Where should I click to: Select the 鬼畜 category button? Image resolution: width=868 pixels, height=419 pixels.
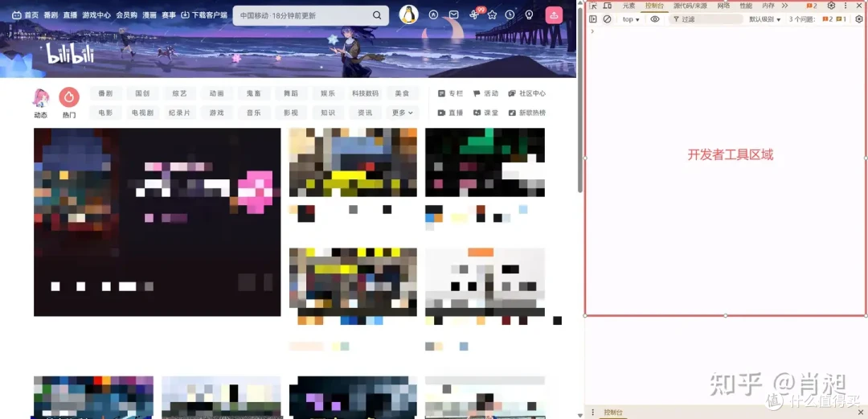click(253, 93)
